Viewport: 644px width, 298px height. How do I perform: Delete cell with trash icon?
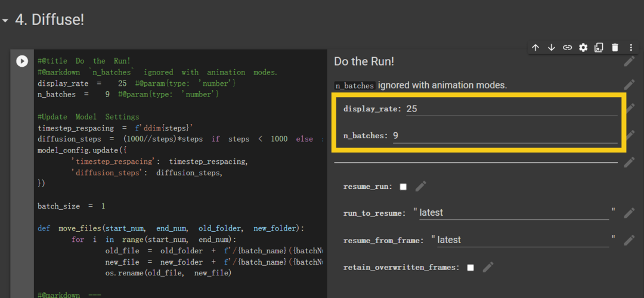pyautogui.click(x=615, y=48)
